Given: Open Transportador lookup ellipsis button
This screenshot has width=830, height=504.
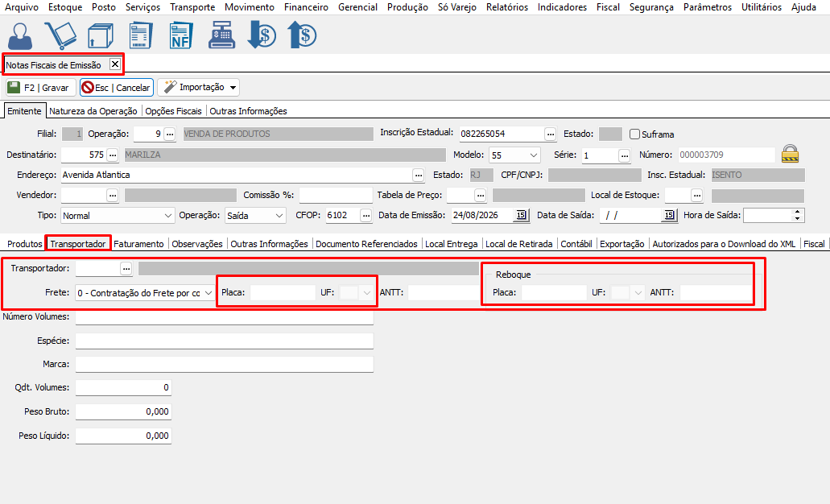Looking at the screenshot, I should point(126,268).
